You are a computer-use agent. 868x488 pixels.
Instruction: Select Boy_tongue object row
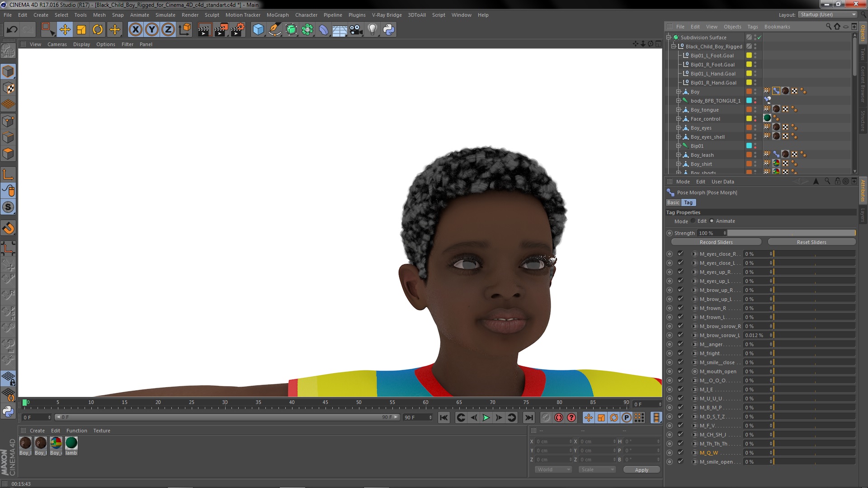point(704,110)
